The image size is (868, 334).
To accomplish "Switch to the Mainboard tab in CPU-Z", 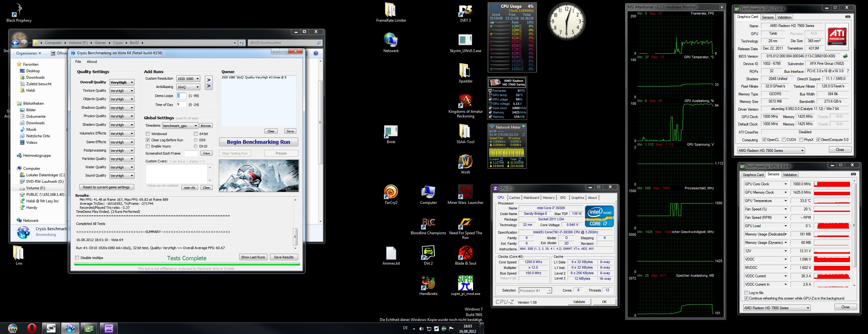I will (x=531, y=198).
